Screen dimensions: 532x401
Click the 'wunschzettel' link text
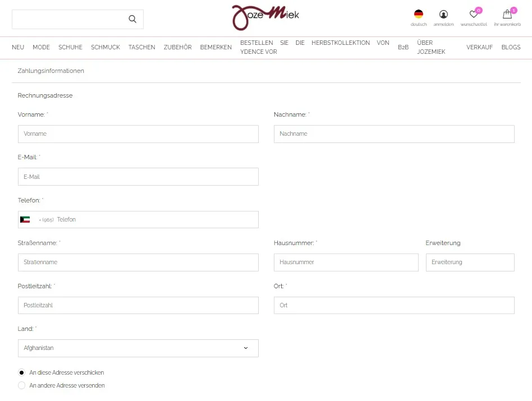[474, 25]
